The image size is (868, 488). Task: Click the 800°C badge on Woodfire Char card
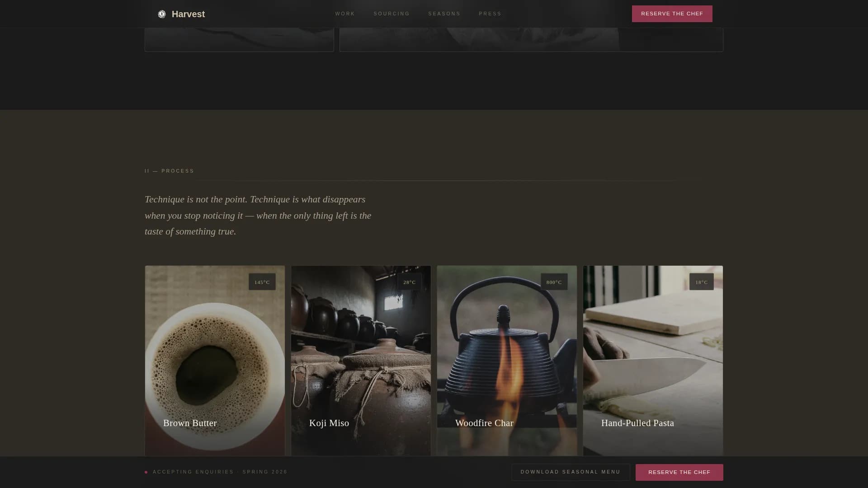[x=554, y=282]
